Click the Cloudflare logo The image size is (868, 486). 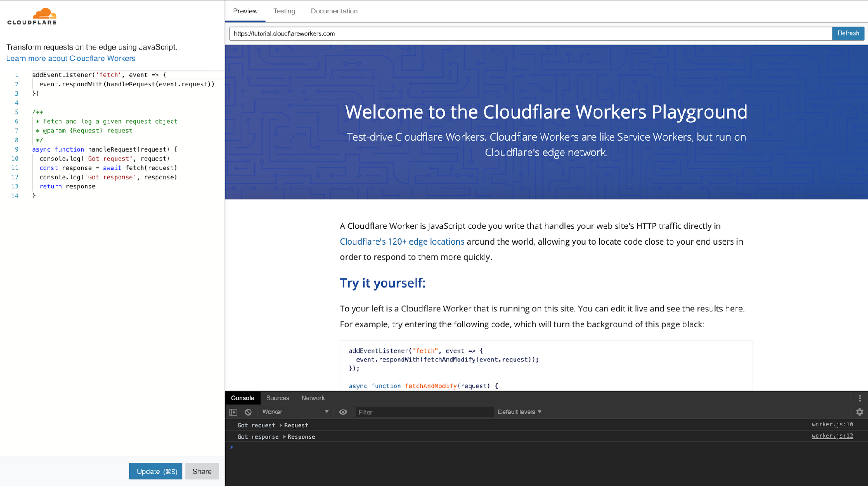[x=32, y=17]
